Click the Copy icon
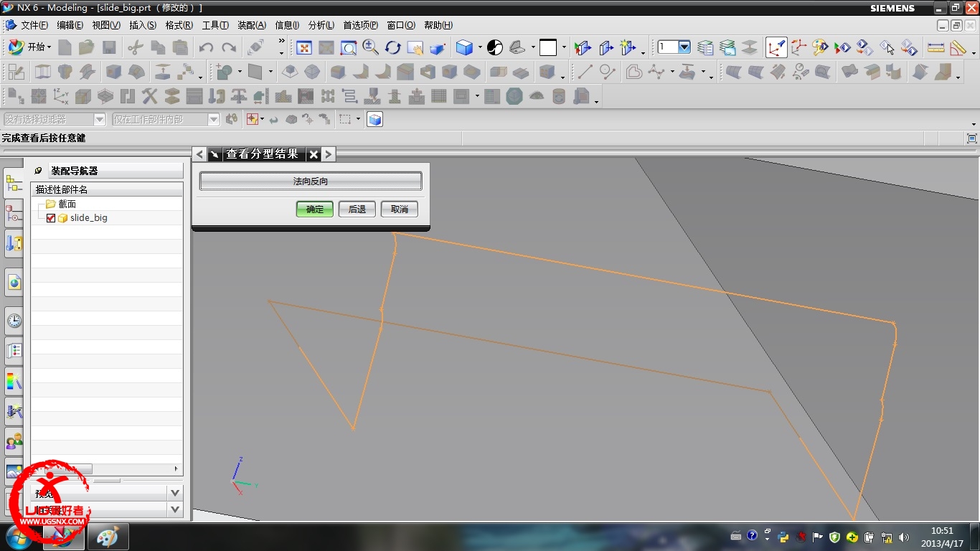The width and height of the screenshot is (980, 551). point(158,48)
